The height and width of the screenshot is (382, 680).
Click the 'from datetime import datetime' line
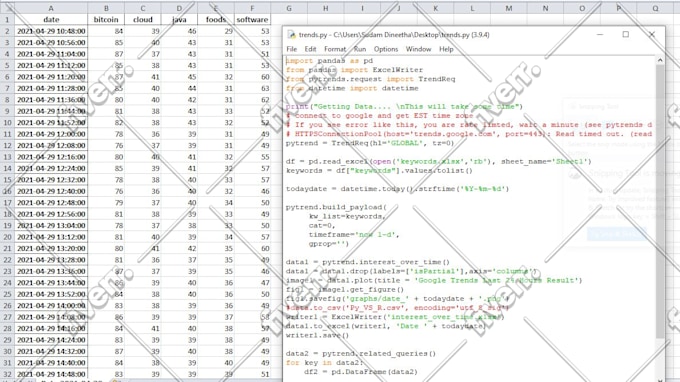(x=352, y=88)
